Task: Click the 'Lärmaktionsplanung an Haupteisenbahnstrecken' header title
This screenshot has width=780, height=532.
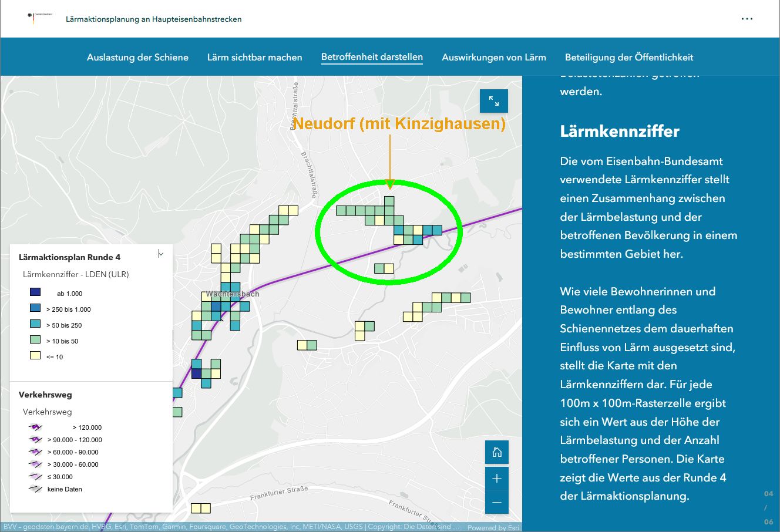Action: (154, 19)
